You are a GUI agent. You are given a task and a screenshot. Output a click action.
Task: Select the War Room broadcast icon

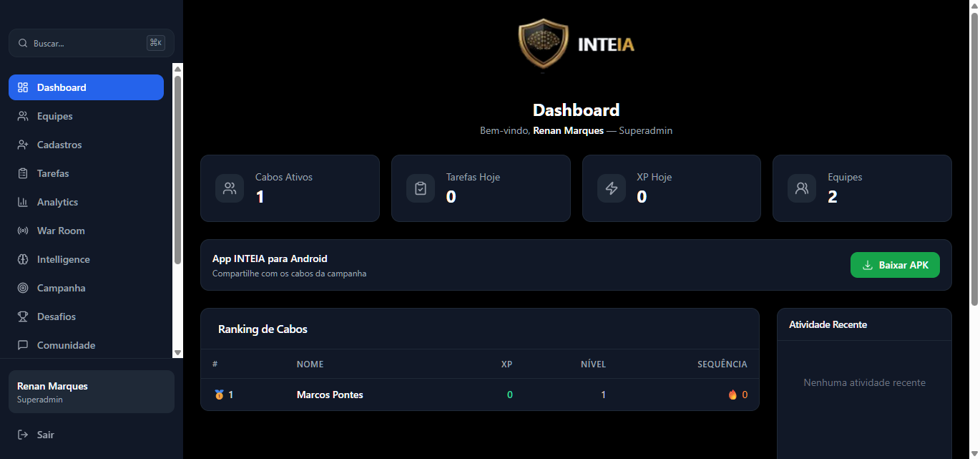[24, 231]
